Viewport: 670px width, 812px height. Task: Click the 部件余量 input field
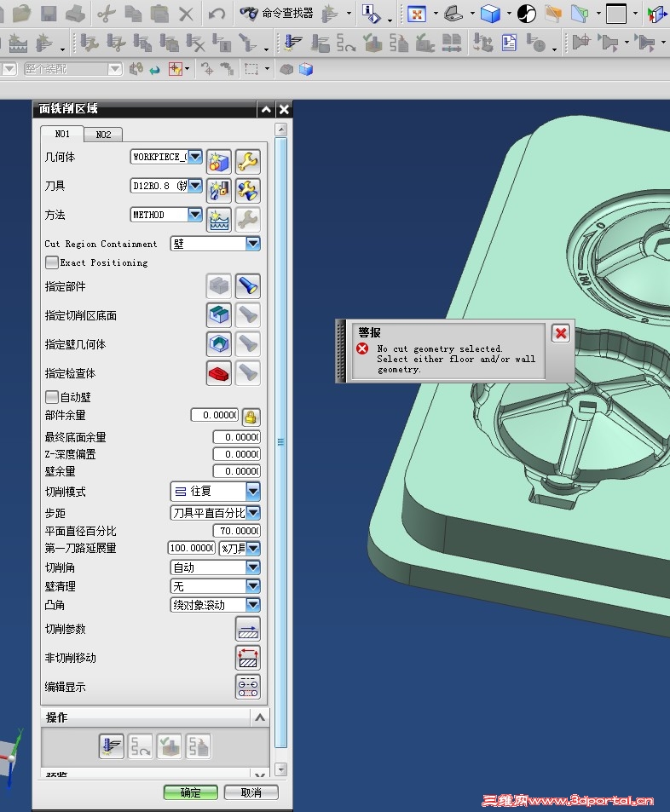(215, 415)
